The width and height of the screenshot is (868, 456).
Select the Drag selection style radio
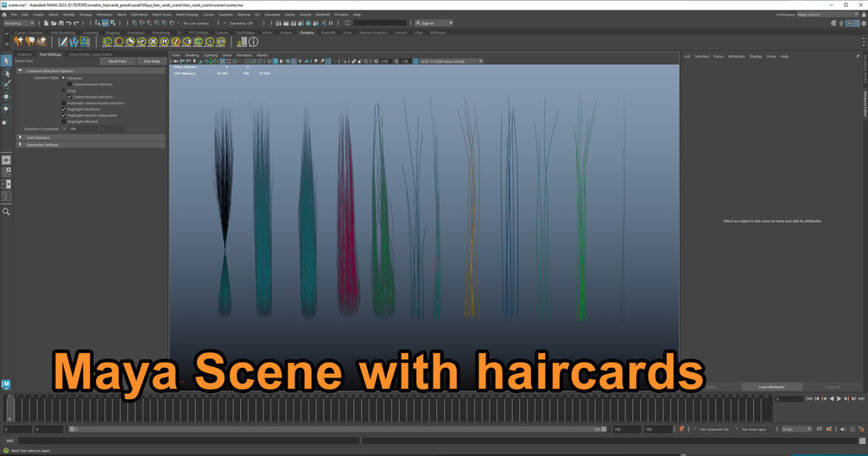click(x=64, y=90)
